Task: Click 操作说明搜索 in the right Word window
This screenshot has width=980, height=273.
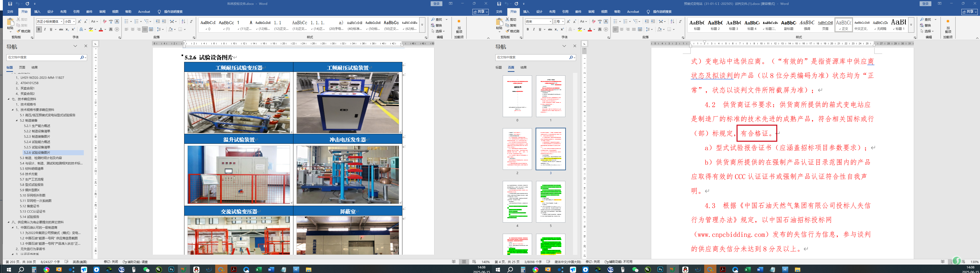Action: pyautogui.click(x=662, y=12)
